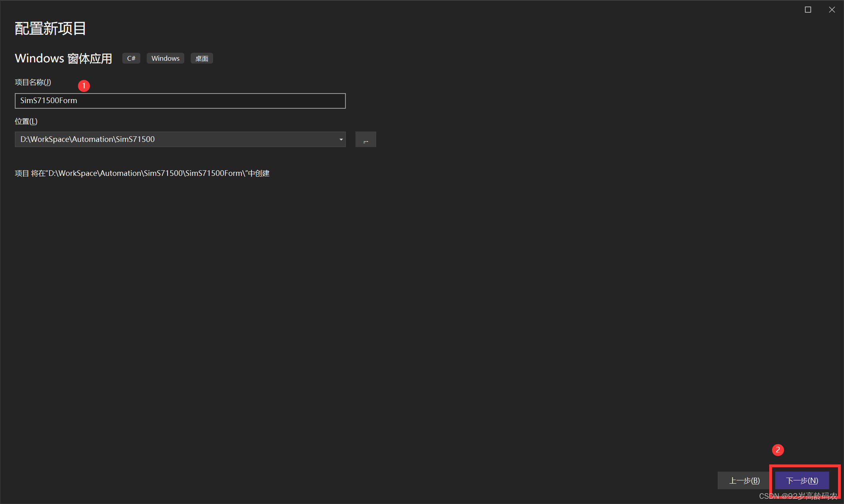Go back with 上一步(B) button
This screenshot has width=844, height=504.
click(x=744, y=480)
